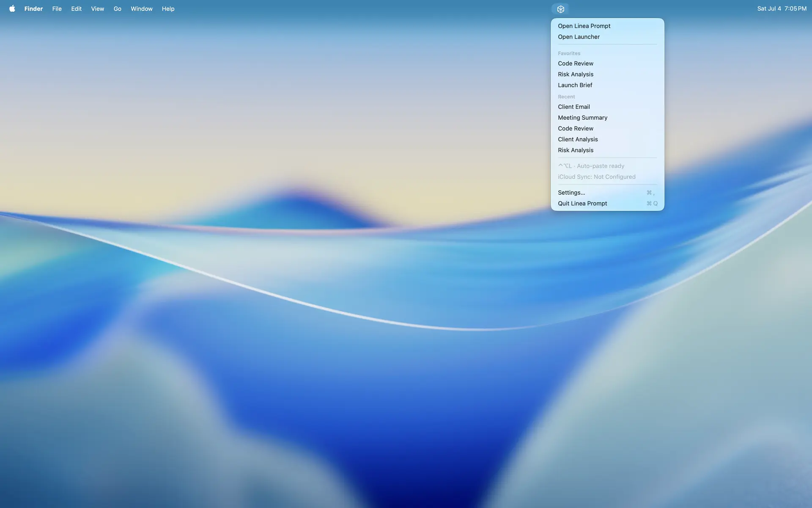Open the Window menu
812x508 pixels.
(x=141, y=8)
